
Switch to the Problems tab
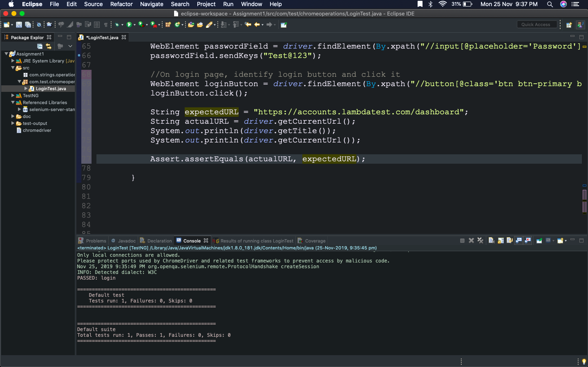[96, 241]
